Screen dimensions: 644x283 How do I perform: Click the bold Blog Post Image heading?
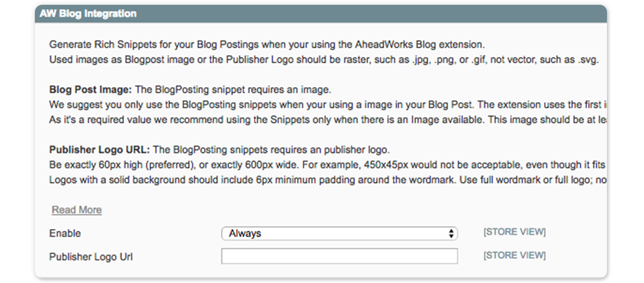[90, 90]
